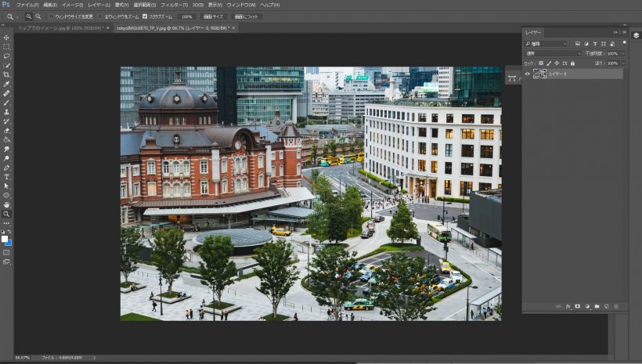
Task: Select the Lasso tool
Action: point(6,56)
